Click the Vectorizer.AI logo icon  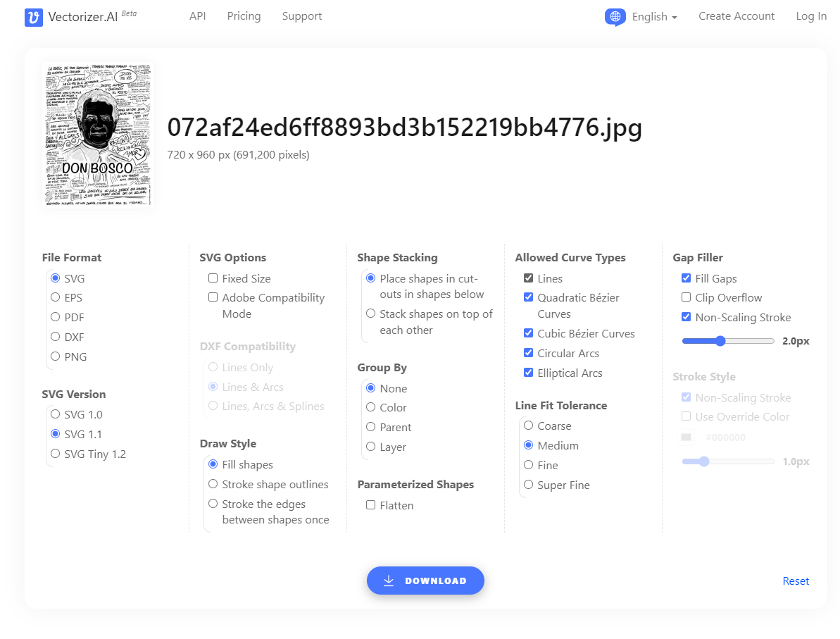[34, 18]
